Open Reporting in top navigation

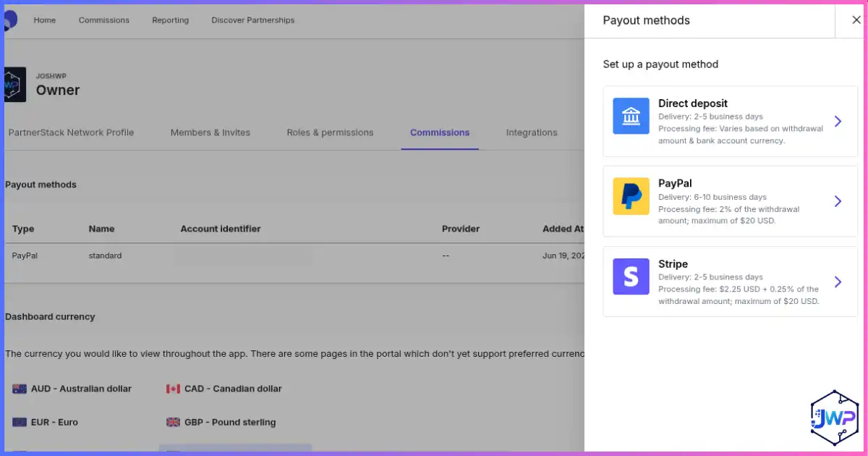170,20
